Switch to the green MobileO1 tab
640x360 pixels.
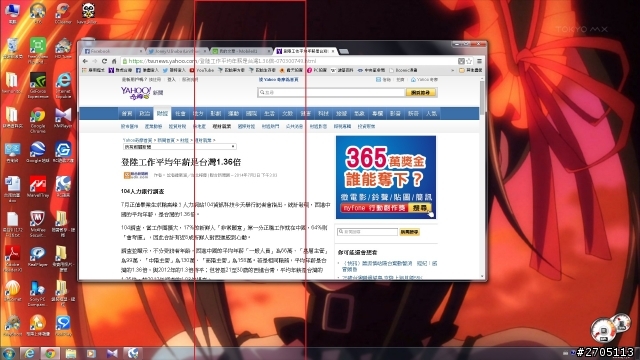[241, 51]
